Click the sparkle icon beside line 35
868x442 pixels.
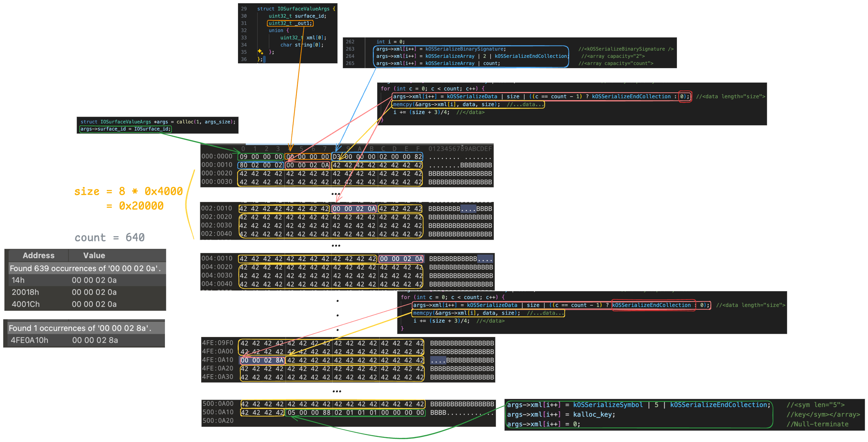(260, 51)
